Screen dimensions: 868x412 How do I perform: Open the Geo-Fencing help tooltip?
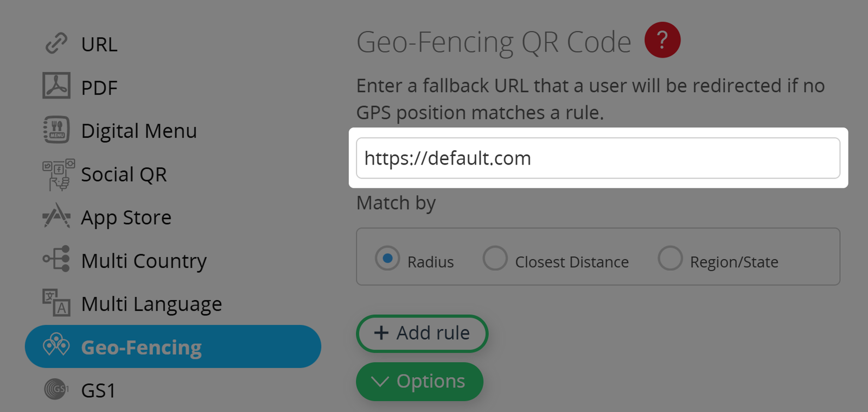[662, 40]
